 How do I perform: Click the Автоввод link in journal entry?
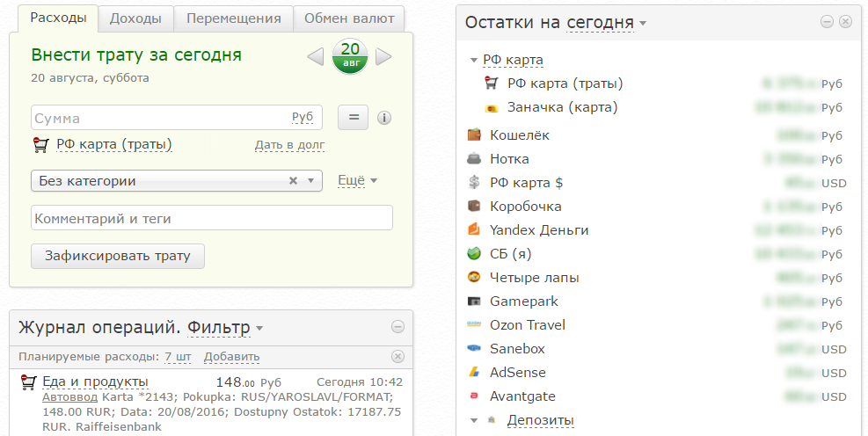tap(69, 397)
